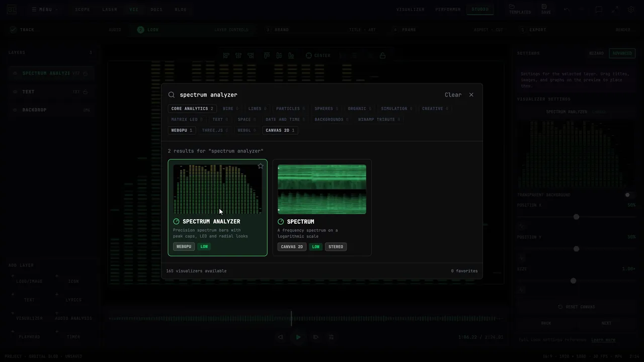Image resolution: width=644 pixels, height=362 pixels.
Task: Click the Next button in settings
Action: click(x=606, y=323)
